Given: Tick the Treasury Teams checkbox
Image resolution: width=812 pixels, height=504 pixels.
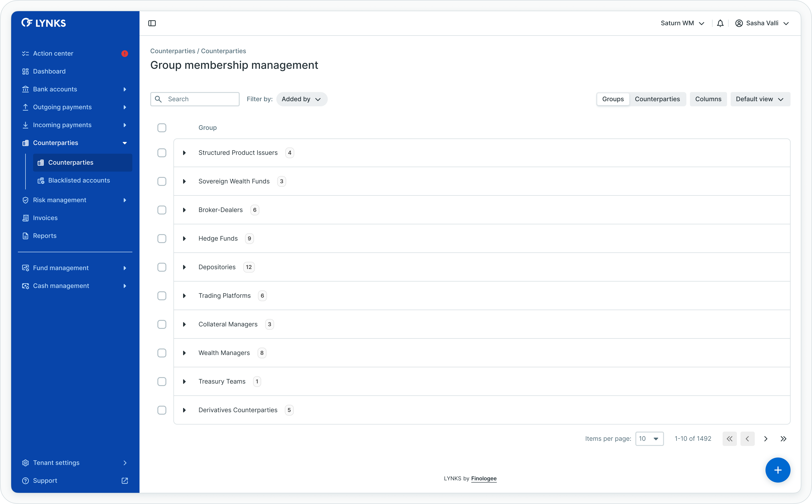Looking at the screenshot, I should 162,382.
